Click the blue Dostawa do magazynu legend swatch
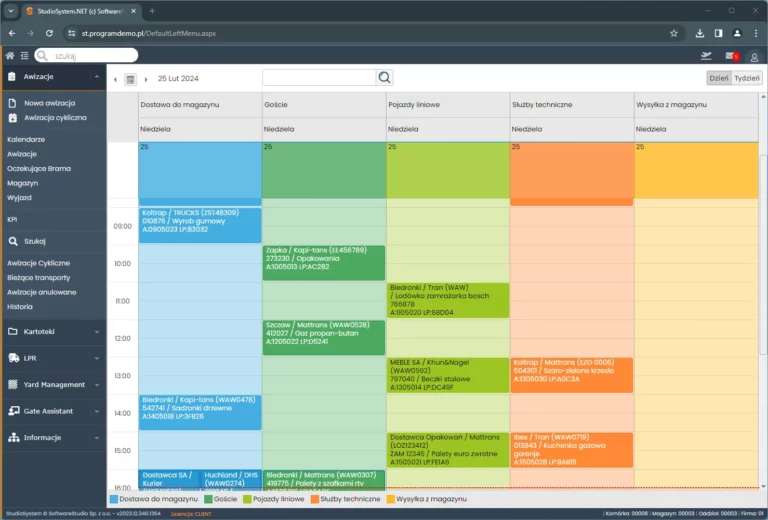The image size is (768, 520). tap(114, 498)
